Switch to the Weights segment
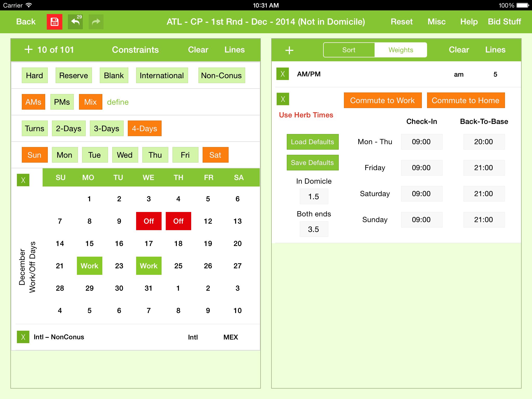 coord(401,50)
